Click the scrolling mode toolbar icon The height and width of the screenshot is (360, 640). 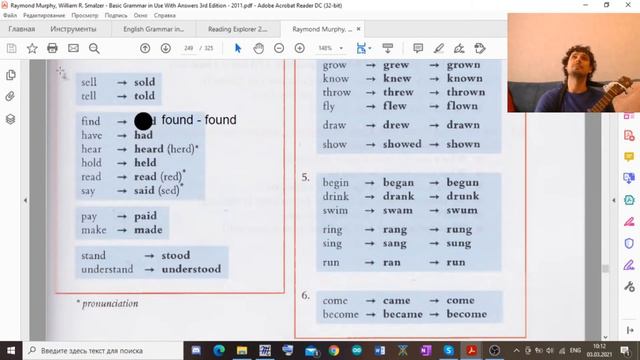tap(387, 48)
